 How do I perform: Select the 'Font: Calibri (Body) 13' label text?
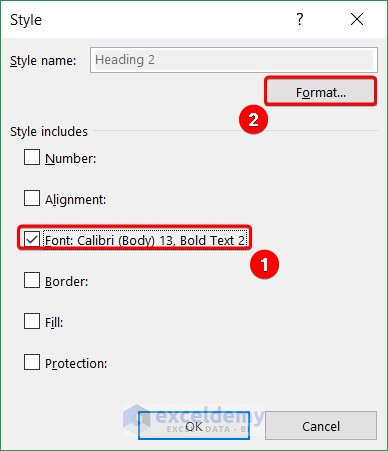(110, 240)
